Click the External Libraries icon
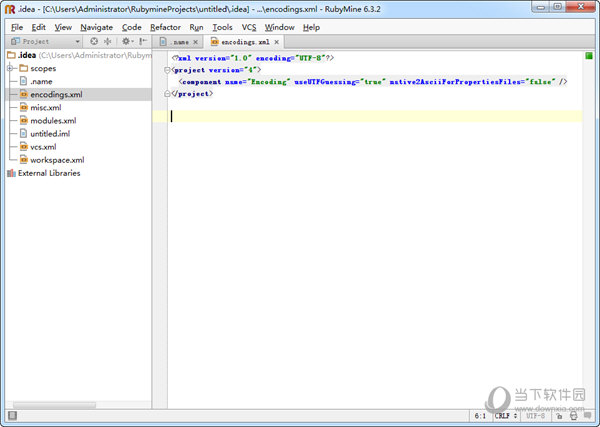The image size is (600, 427). pyautogui.click(x=11, y=173)
